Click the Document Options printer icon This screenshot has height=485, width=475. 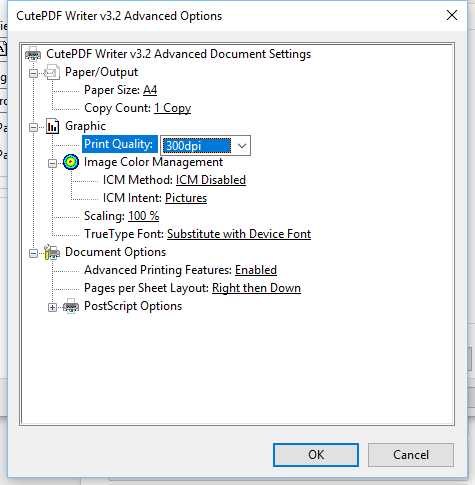52,252
